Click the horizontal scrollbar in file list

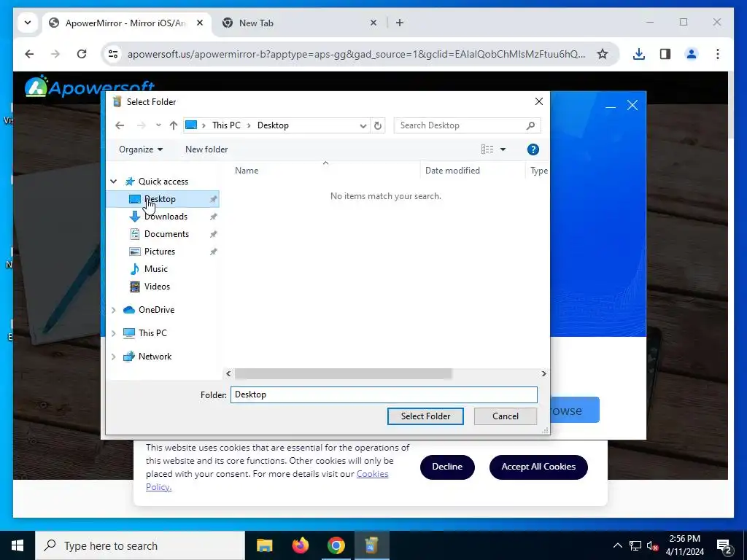343,374
